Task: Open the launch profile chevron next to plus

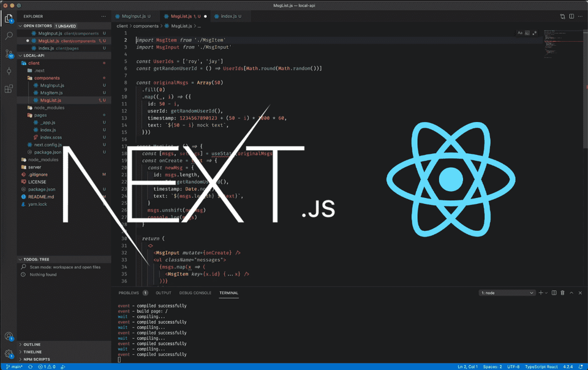Action: click(546, 293)
